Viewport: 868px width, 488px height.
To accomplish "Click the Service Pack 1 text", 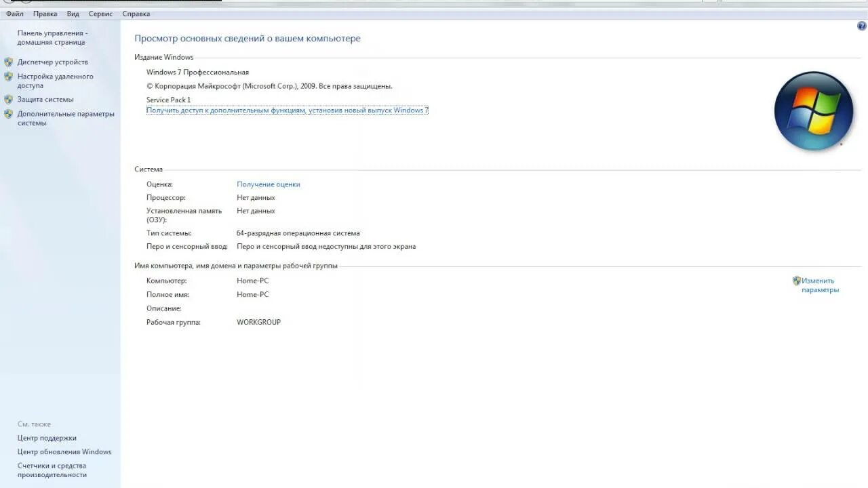I will click(168, 100).
